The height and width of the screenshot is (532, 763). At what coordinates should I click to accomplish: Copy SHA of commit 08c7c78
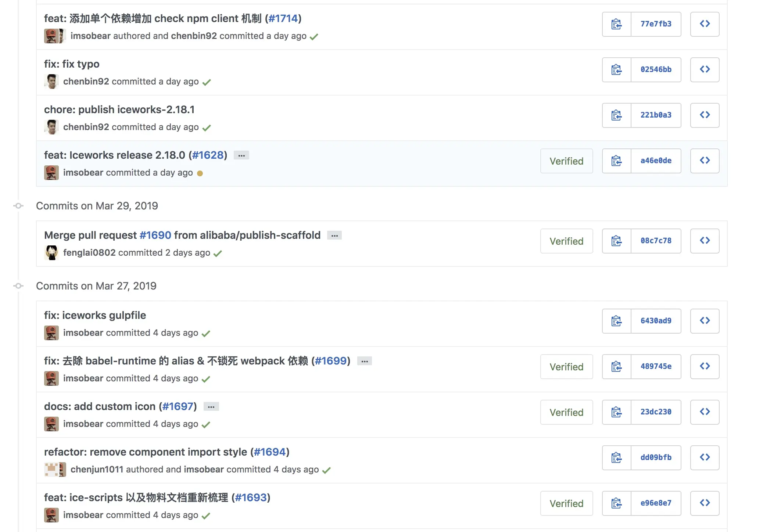[616, 241]
